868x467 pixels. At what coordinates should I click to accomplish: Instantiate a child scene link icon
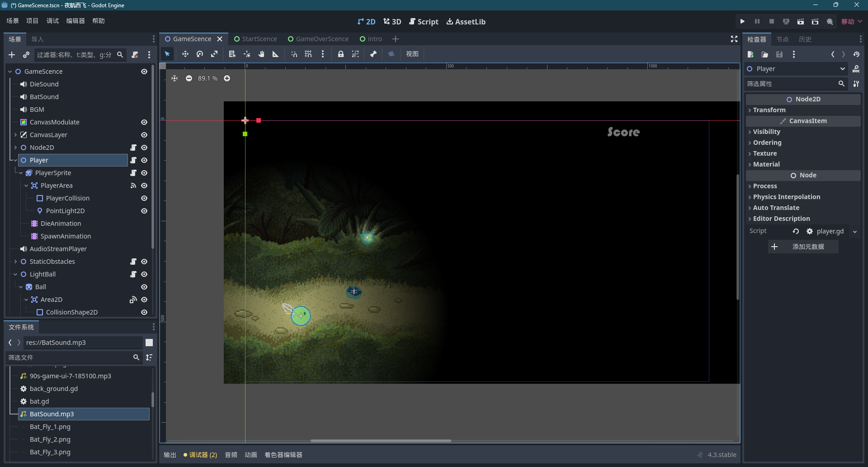point(26,55)
